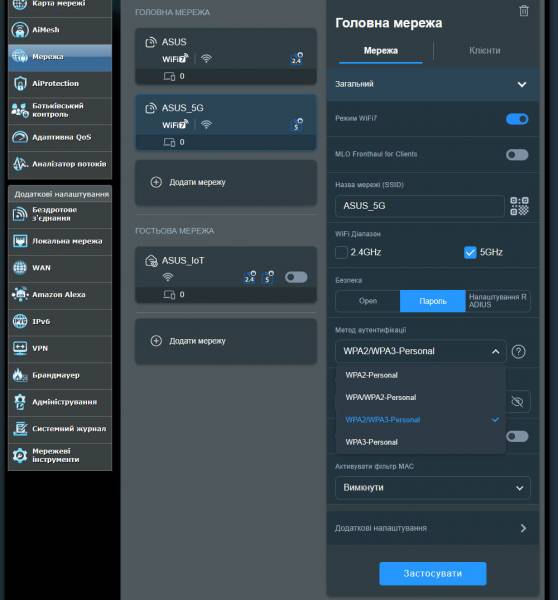Enable MLO Fronthaul for Clients toggle
Image resolution: width=558 pixels, height=600 pixels.
(x=517, y=155)
